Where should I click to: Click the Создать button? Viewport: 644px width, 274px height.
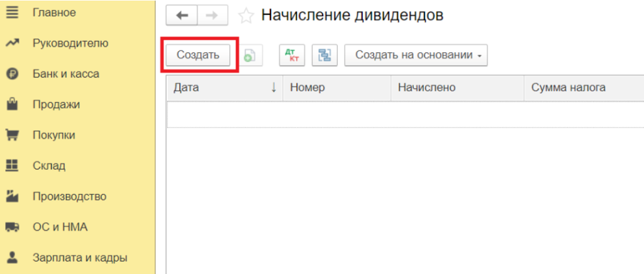pyautogui.click(x=198, y=55)
